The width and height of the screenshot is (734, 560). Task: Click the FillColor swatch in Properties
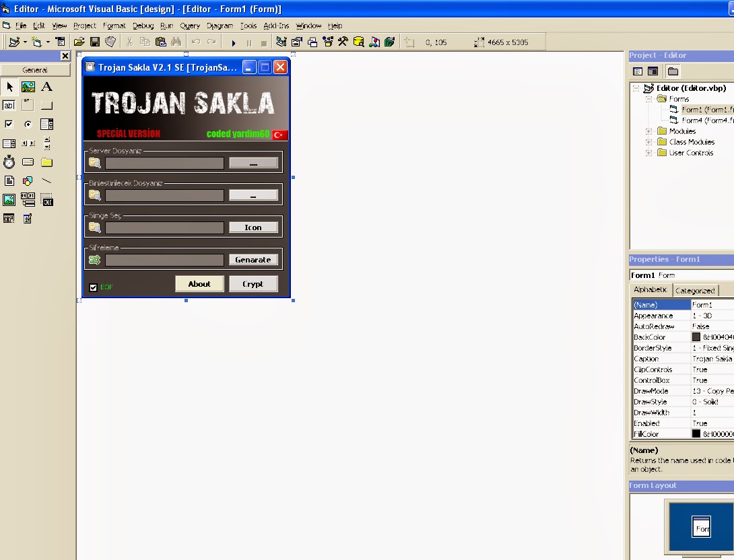pos(696,433)
